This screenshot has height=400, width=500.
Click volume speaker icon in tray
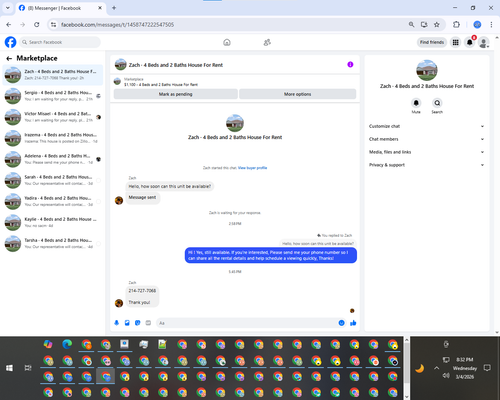446,376
